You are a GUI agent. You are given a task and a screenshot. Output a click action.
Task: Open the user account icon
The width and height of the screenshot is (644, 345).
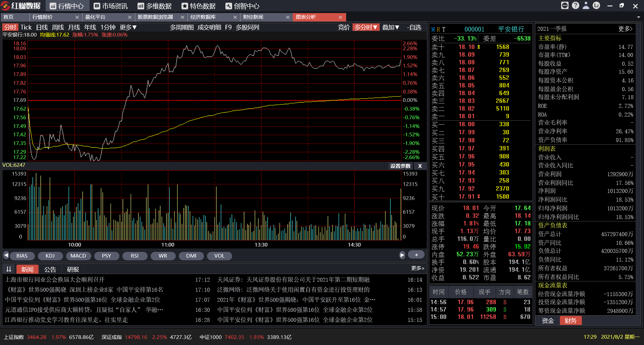586,5
